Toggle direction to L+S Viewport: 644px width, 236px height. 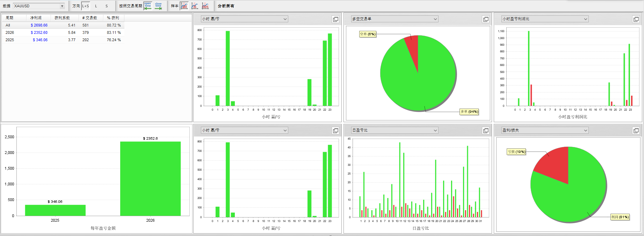[86, 6]
